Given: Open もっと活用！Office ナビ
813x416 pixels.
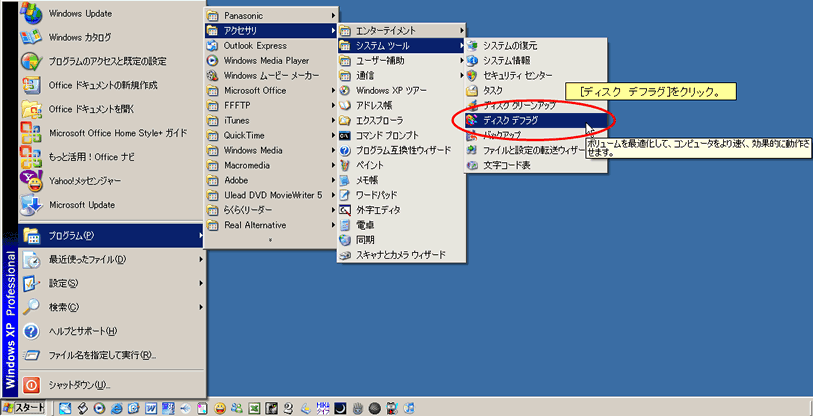Looking at the screenshot, I should 111,157.
